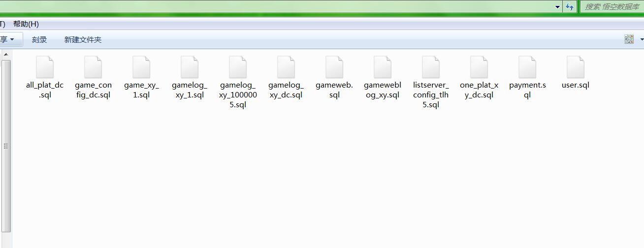Click the refresh button beside address bar
This screenshot has height=248, width=644.
(x=570, y=7)
